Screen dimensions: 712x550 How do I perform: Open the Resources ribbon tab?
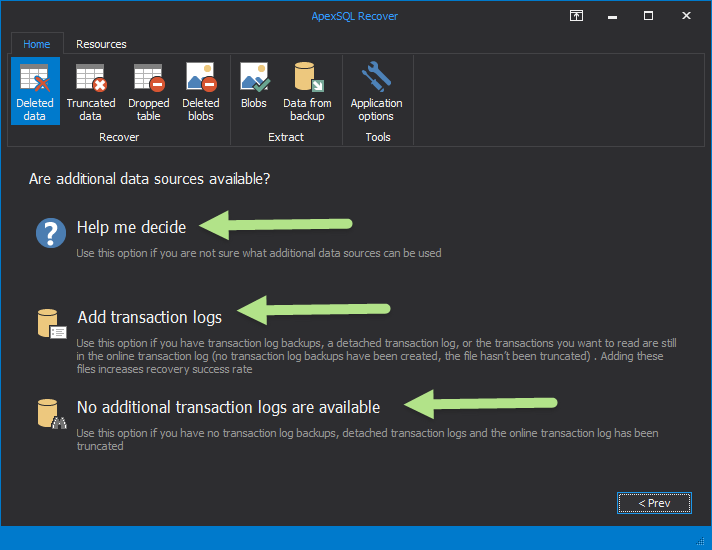(x=101, y=44)
